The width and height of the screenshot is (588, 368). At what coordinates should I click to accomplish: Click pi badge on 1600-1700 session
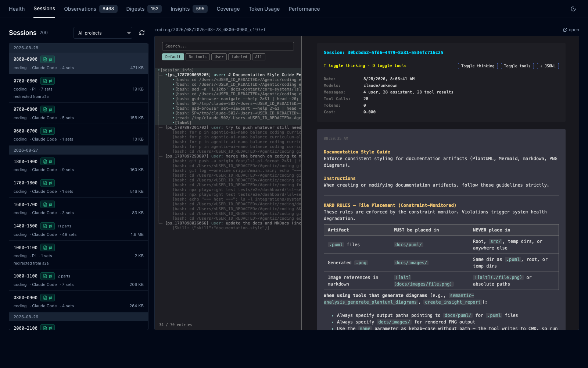click(48, 205)
